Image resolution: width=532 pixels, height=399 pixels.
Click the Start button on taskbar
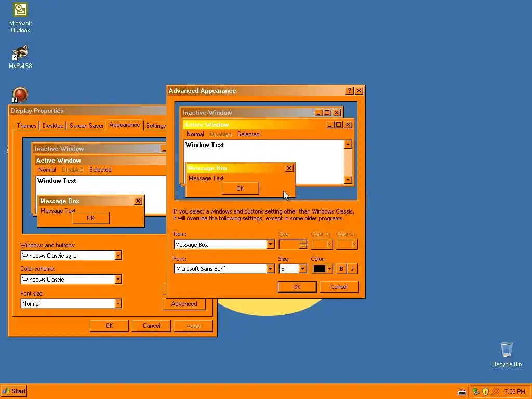(14, 391)
